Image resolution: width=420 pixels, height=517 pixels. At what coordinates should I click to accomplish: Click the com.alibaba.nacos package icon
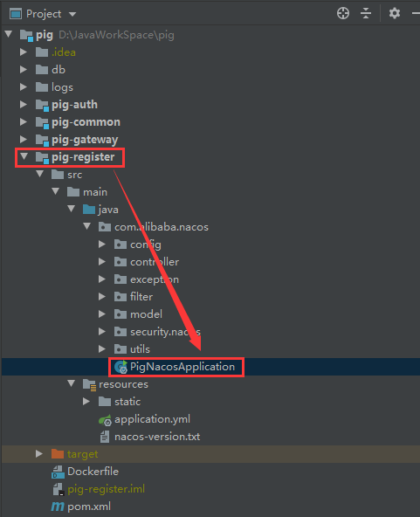point(105,227)
